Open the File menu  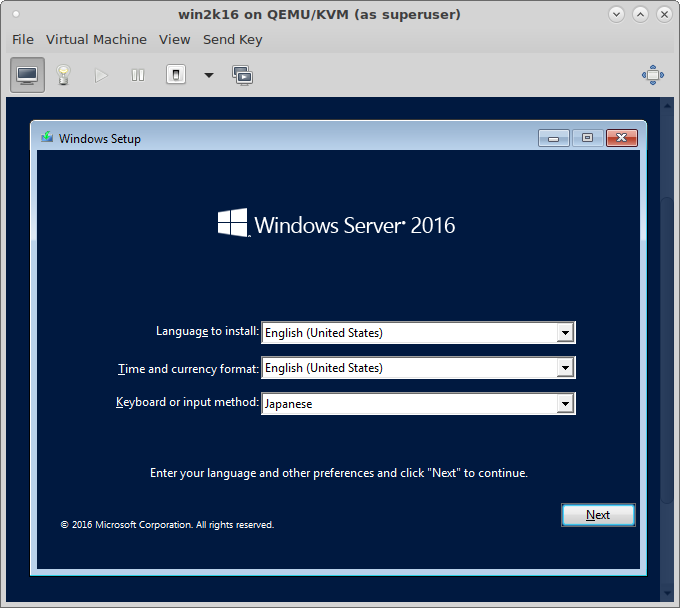[23, 39]
